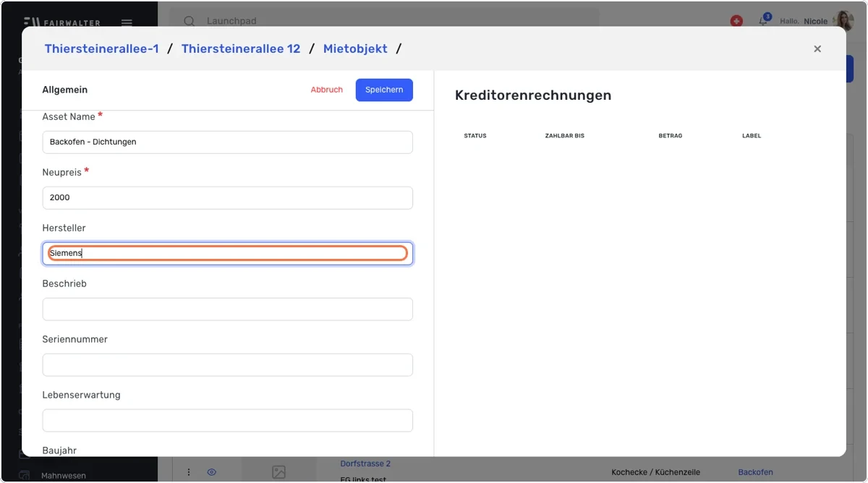Click the Kreditorenrechnungen heading
The image size is (868, 483).
[533, 95]
